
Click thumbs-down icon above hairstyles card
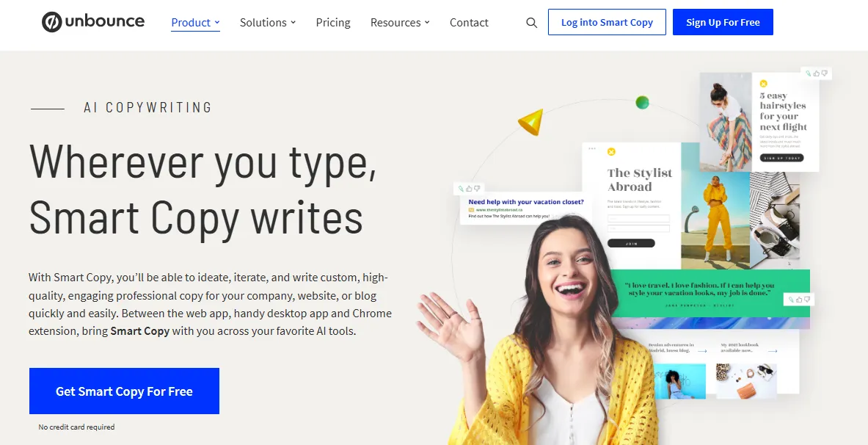(824, 73)
